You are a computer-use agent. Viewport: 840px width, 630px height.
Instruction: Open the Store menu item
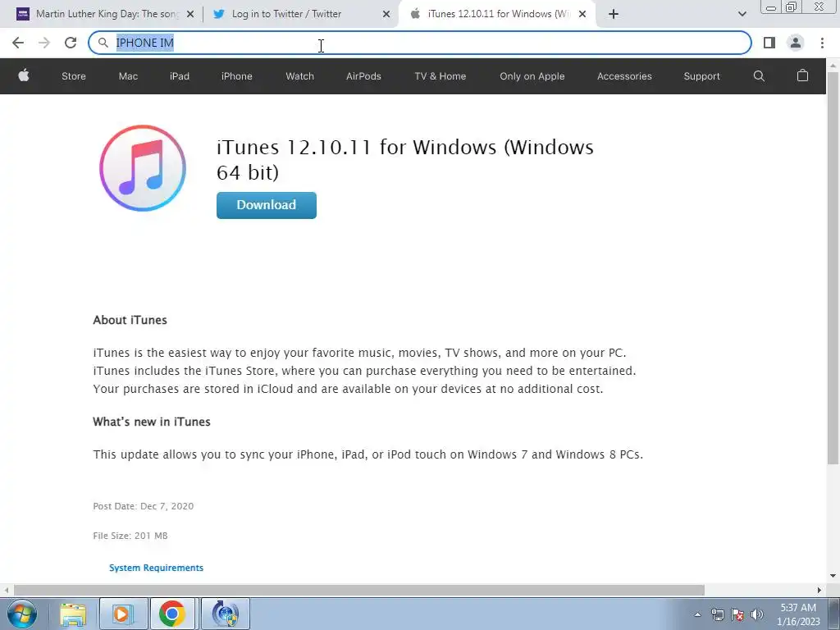[73, 76]
